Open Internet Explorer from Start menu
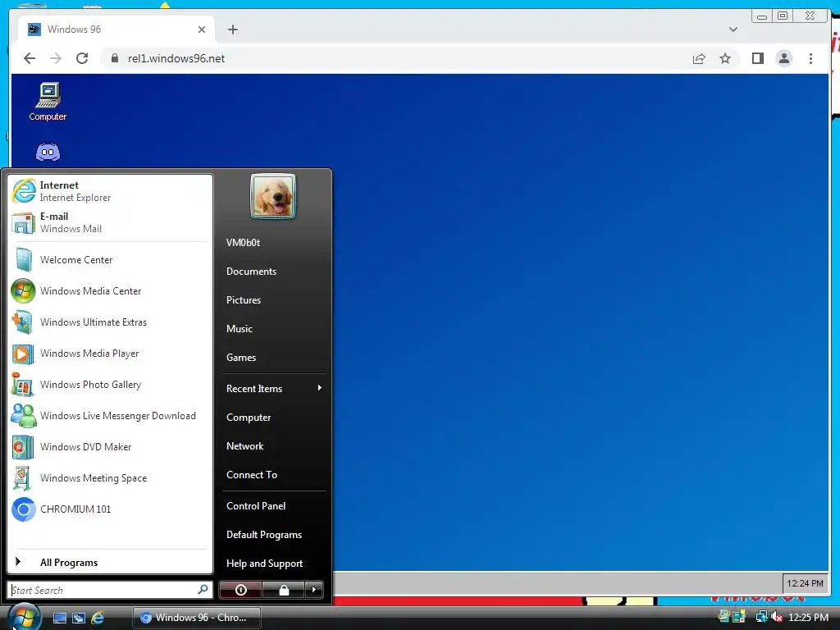This screenshot has width=840, height=630. point(110,191)
